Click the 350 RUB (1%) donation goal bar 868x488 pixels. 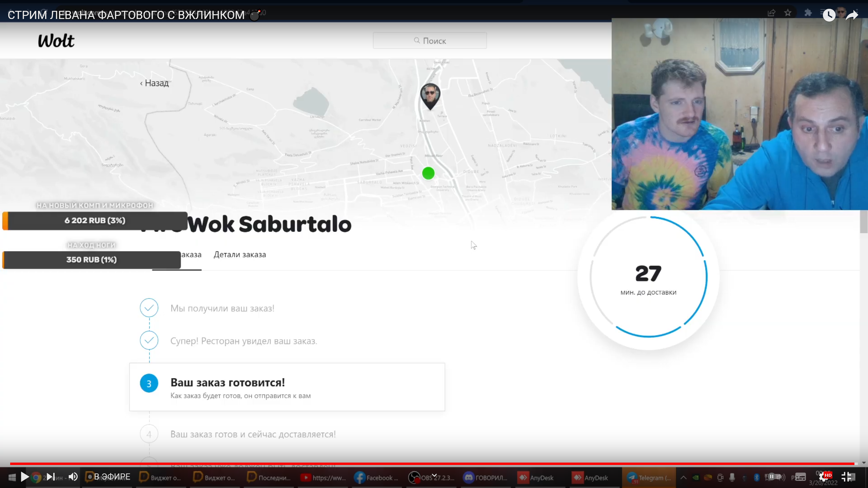point(92,260)
